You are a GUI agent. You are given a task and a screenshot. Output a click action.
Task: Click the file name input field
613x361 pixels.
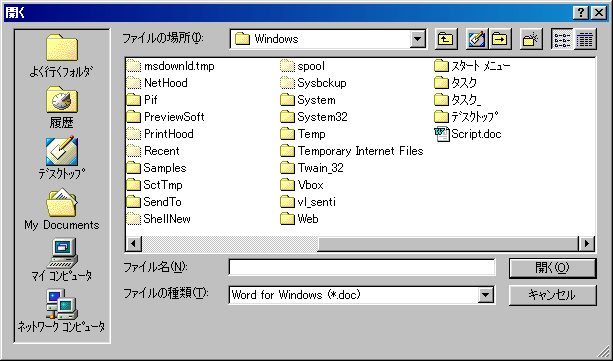362,268
